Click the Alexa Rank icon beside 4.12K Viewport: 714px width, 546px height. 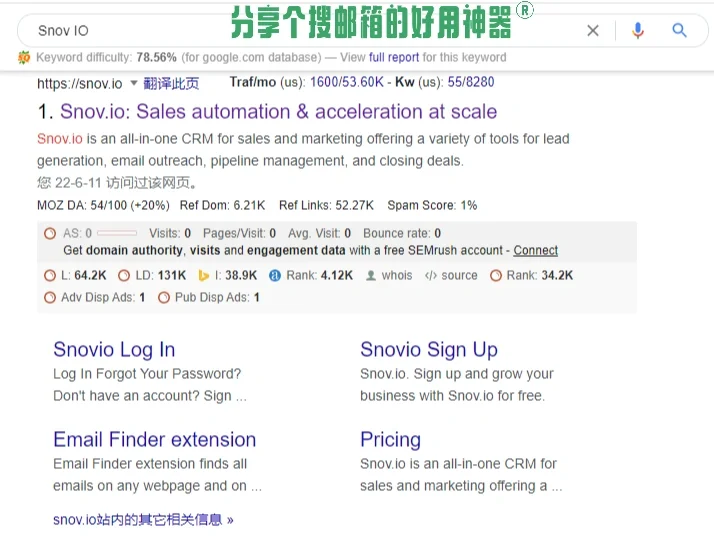pyautogui.click(x=275, y=276)
